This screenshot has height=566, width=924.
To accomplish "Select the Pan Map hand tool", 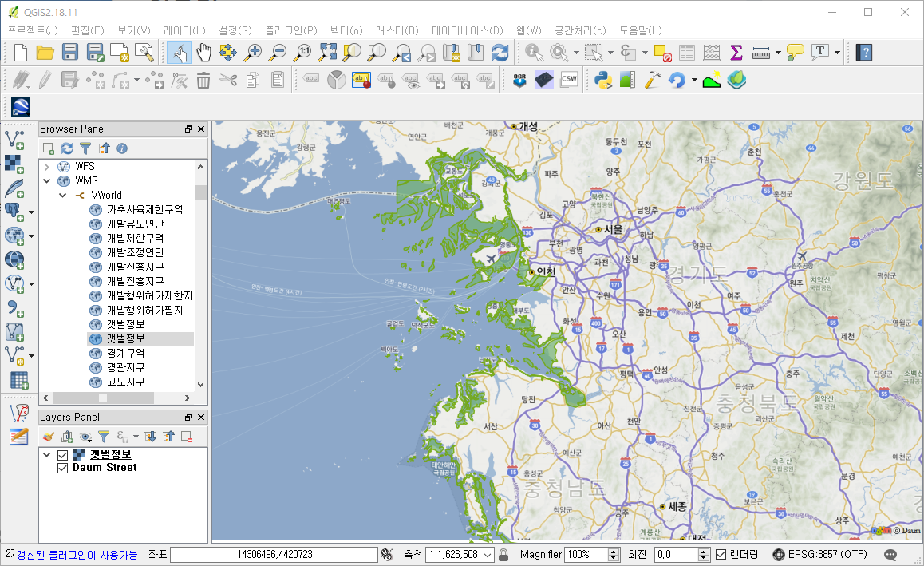I will pos(204,53).
